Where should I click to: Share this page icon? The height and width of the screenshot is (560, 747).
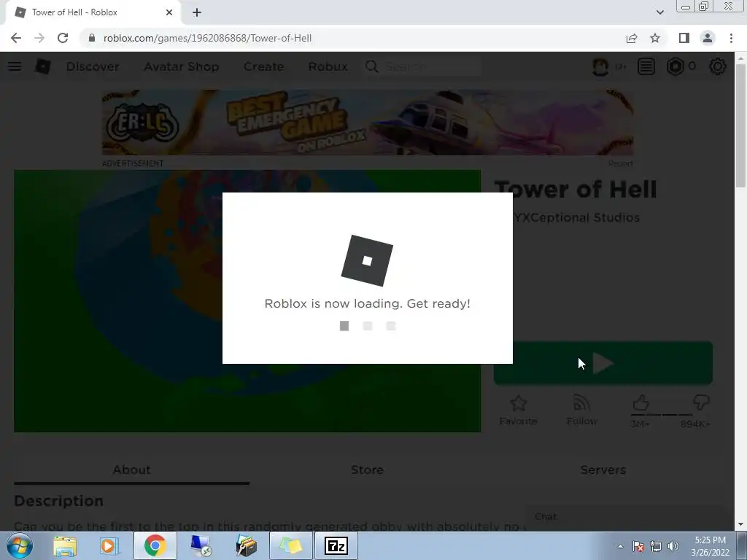coord(632,38)
